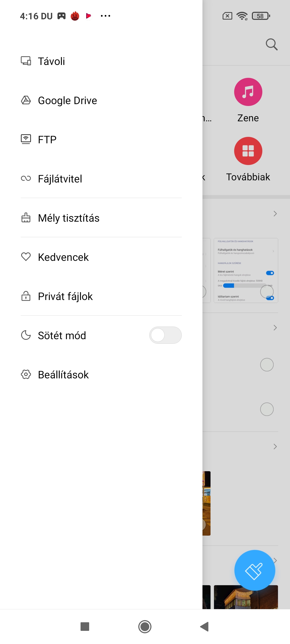Select the lower empty circle checkbox

[x=267, y=409]
